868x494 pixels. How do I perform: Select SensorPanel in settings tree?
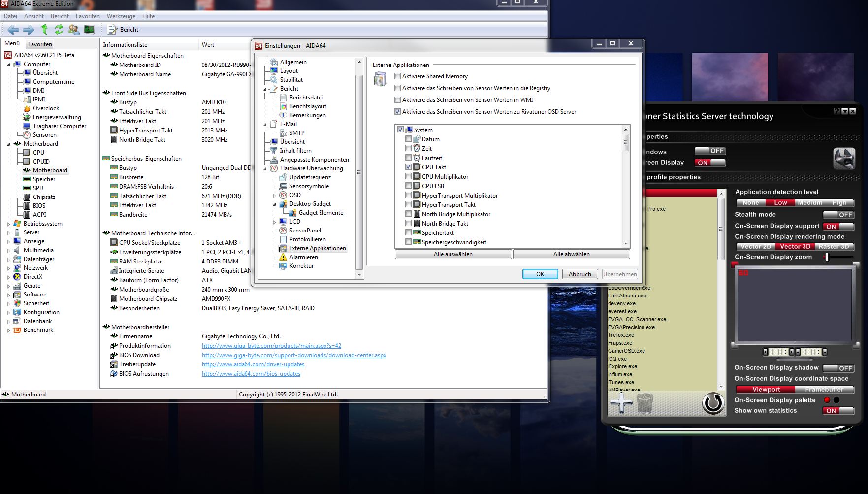coord(305,231)
